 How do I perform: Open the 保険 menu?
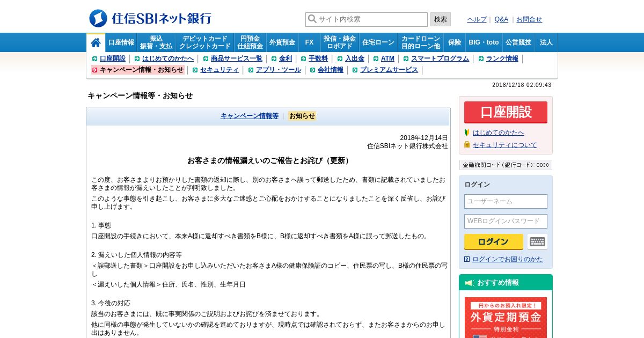point(455,42)
